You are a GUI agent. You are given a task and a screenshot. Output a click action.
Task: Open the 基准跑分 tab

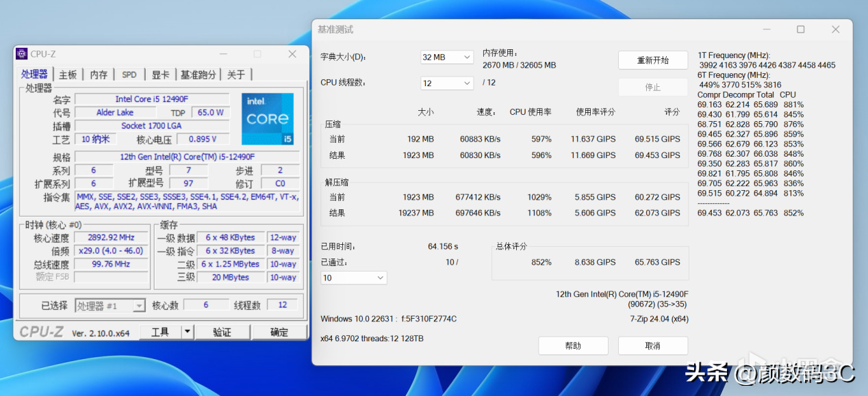pyautogui.click(x=199, y=75)
